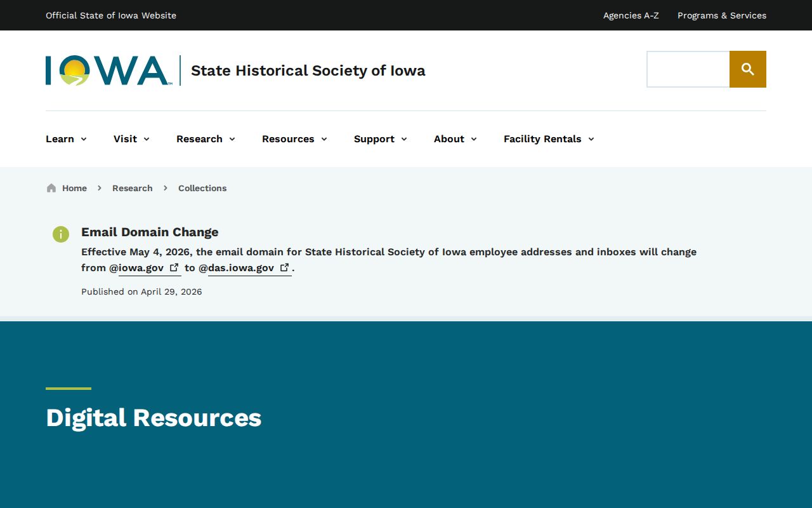Expand the Facility Rentals menu chevron

coord(591,139)
